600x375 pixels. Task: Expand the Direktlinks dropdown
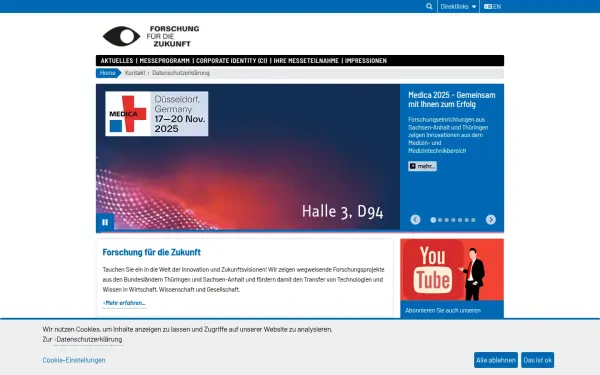[458, 7]
